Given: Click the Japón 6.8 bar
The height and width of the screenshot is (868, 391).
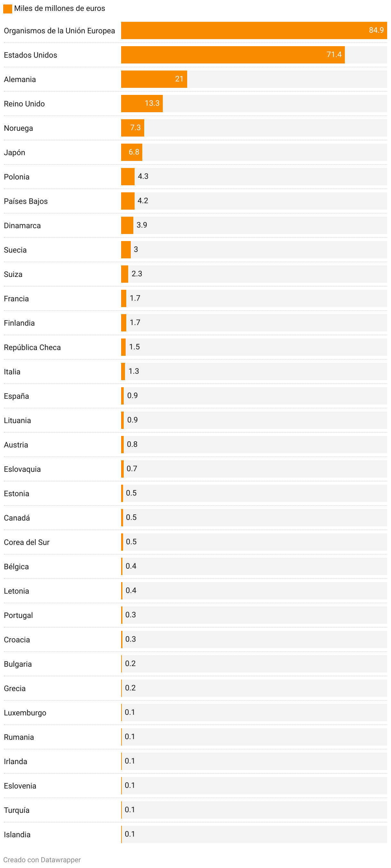Looking at the screenshot, I should (x=132, y=152).
